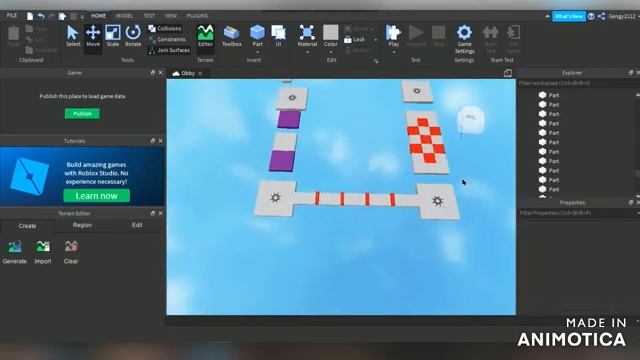Click the view selector orientation widget in the viewport
Image resolution: width=640 pixels, height=360 pixels.
point(471,119)
